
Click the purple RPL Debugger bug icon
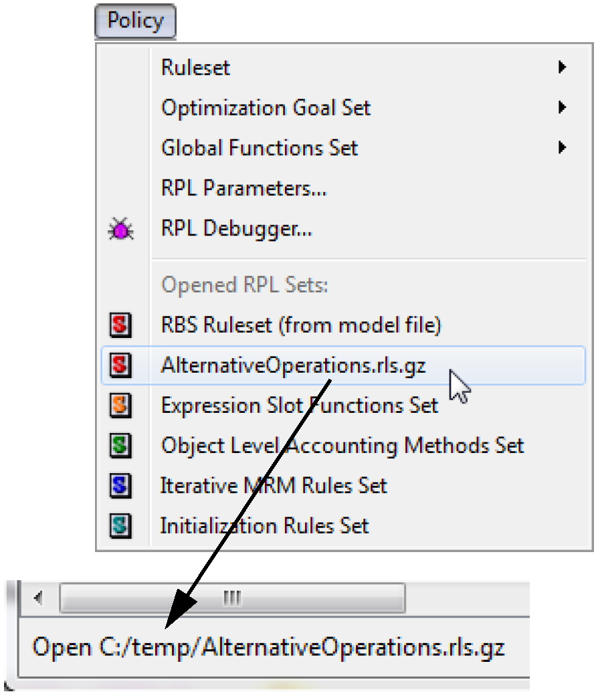[121, 231]
